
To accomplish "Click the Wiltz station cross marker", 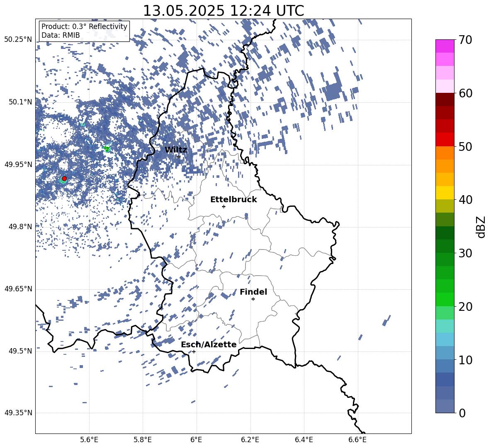I will point(178,156).
